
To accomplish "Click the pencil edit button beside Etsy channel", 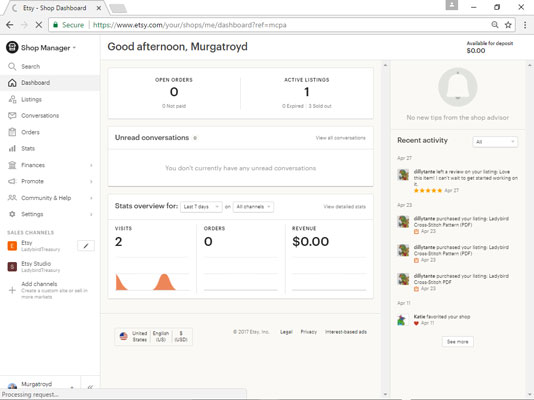I will (86, 246).
